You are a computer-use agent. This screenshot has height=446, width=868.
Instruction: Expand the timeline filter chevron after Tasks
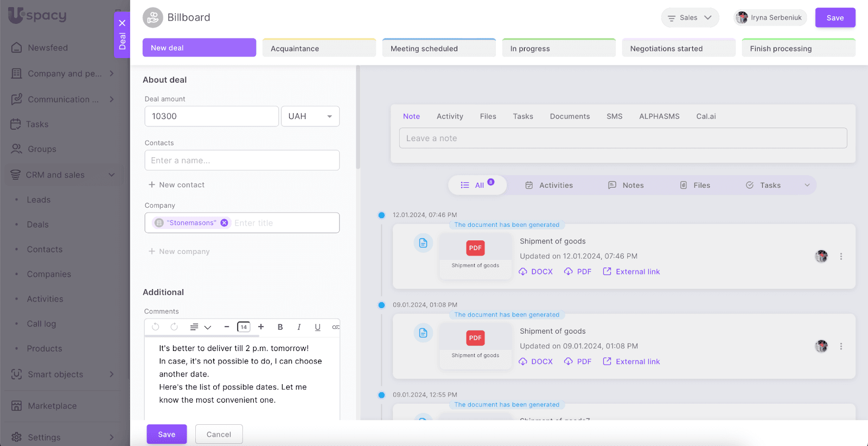pos(807,186)
